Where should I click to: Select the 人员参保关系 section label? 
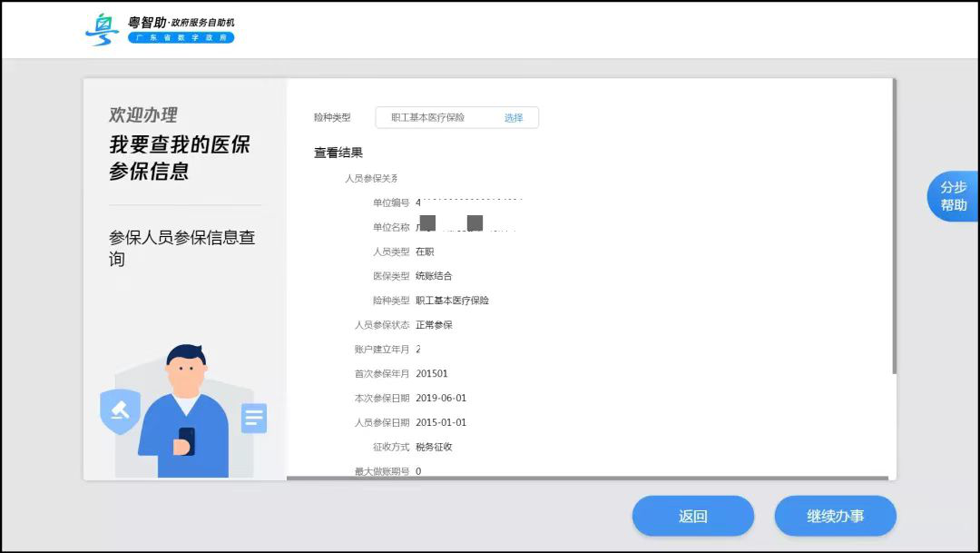(x=371, y=178)
